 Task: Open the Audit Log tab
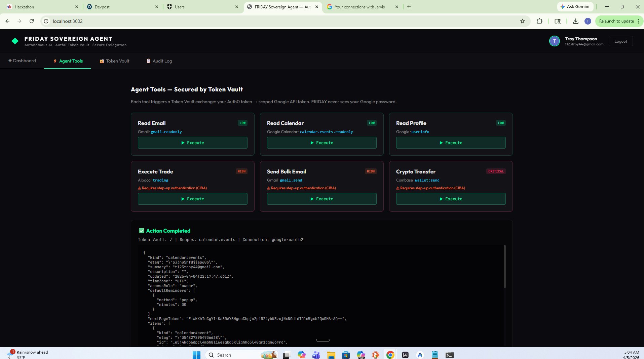(x=159, y=61)
